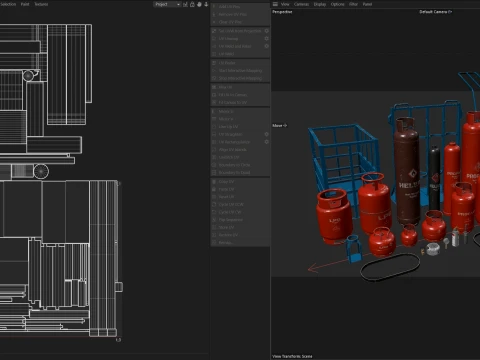Select Reset UV command
Viewport: 480px width, 360px height.
(x=240, y=197)
